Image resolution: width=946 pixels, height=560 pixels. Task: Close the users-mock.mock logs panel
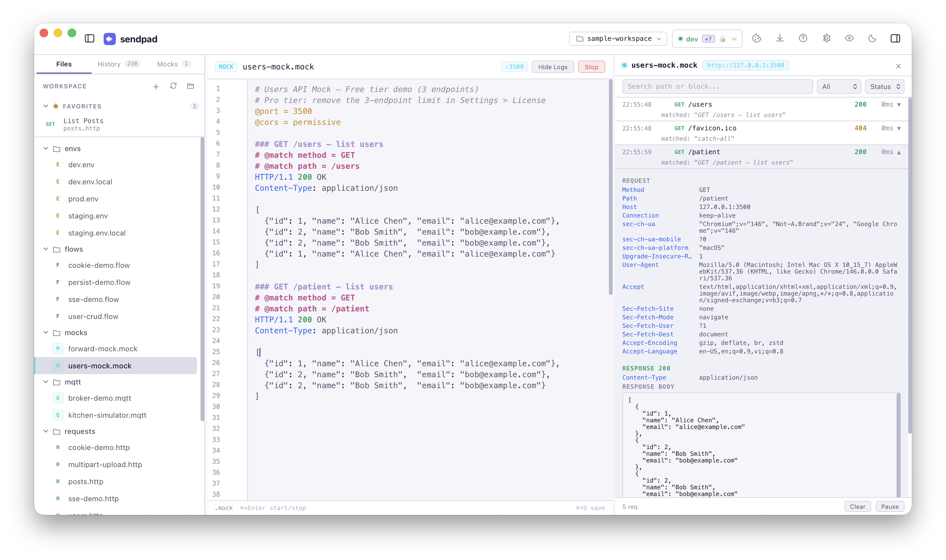tap(898, 66)
